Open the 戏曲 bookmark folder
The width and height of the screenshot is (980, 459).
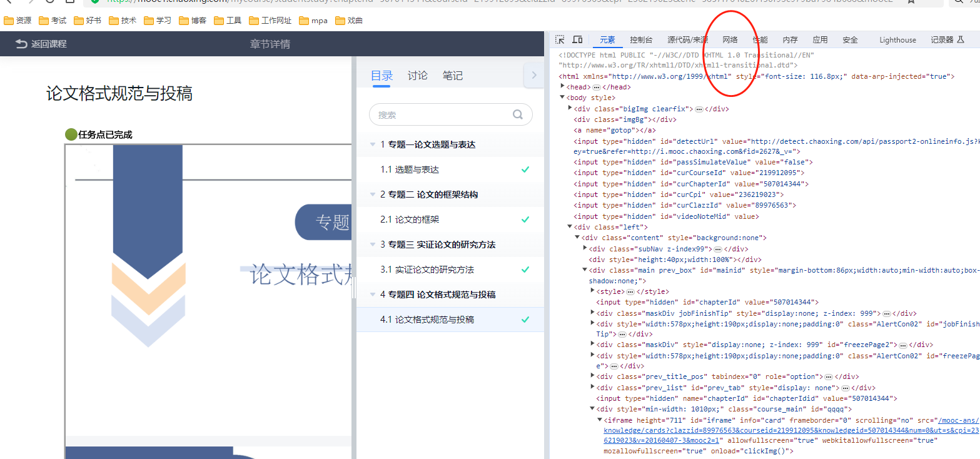tap(349, 21)
